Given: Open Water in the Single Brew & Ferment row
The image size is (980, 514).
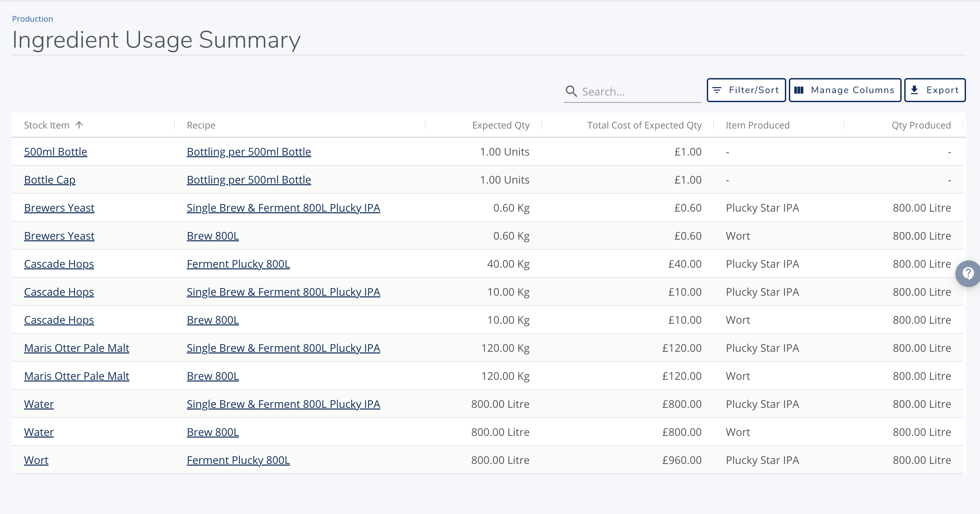Looking at the screenshot, I should click(39, 404).
